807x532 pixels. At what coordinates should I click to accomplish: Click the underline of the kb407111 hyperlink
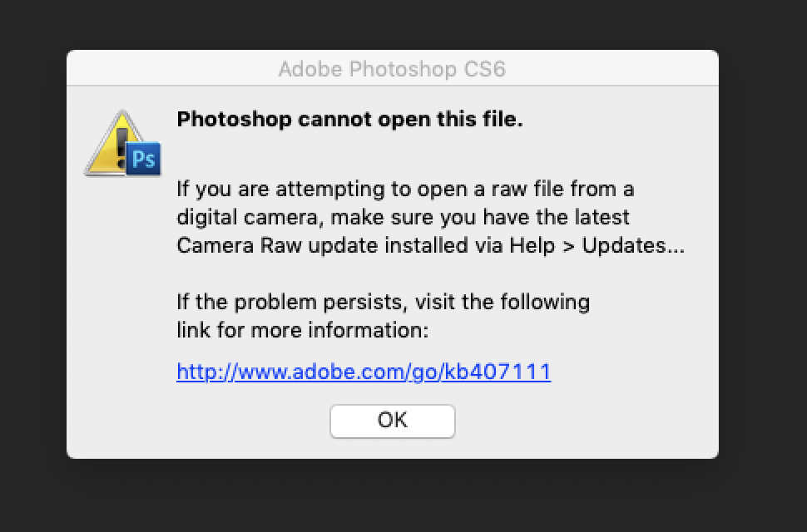pyautogui.click(x=363, y=382)
